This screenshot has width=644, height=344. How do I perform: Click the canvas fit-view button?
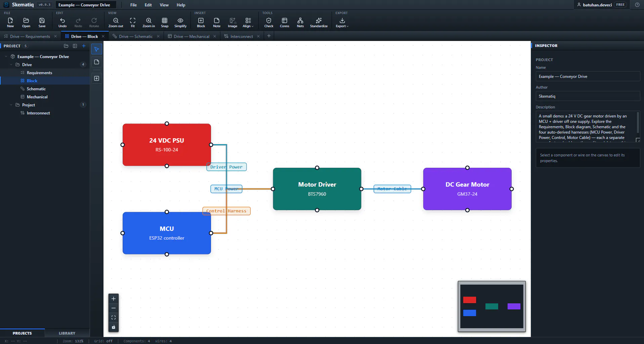[x=114, y=317]
